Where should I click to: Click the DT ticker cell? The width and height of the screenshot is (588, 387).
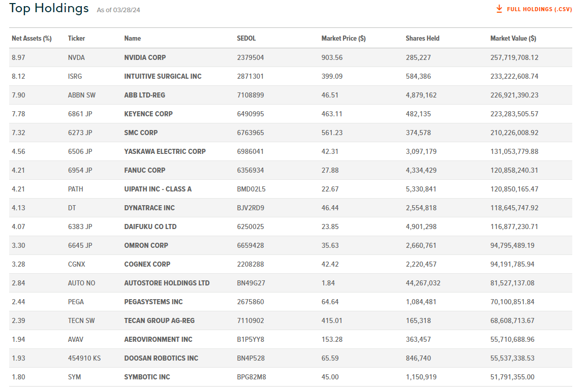click(x=72, y=208)
